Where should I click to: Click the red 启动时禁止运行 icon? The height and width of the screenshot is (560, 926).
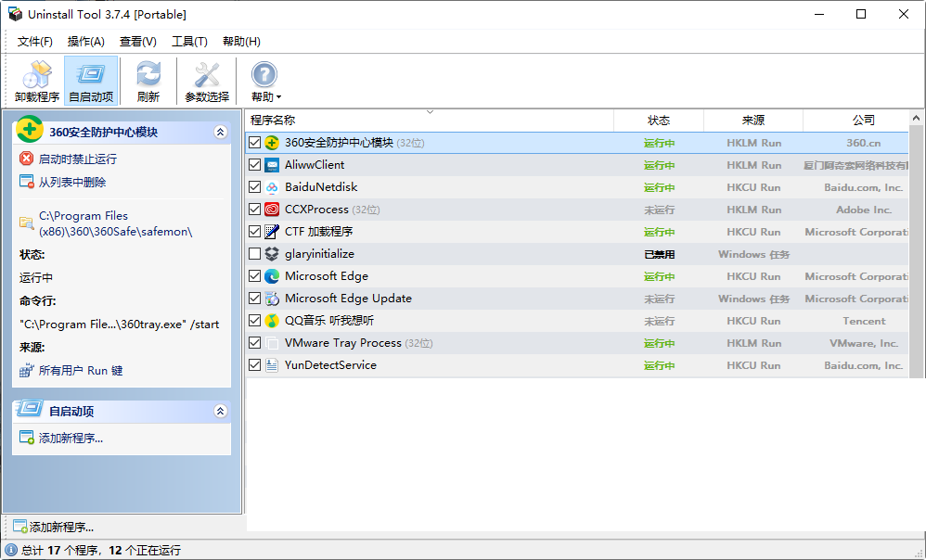pos(27,159)
